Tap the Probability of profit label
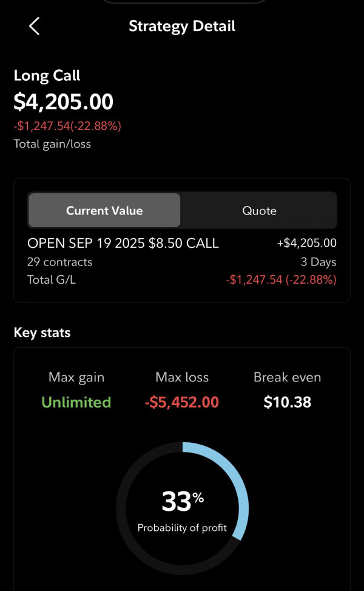 coord(182,528)
